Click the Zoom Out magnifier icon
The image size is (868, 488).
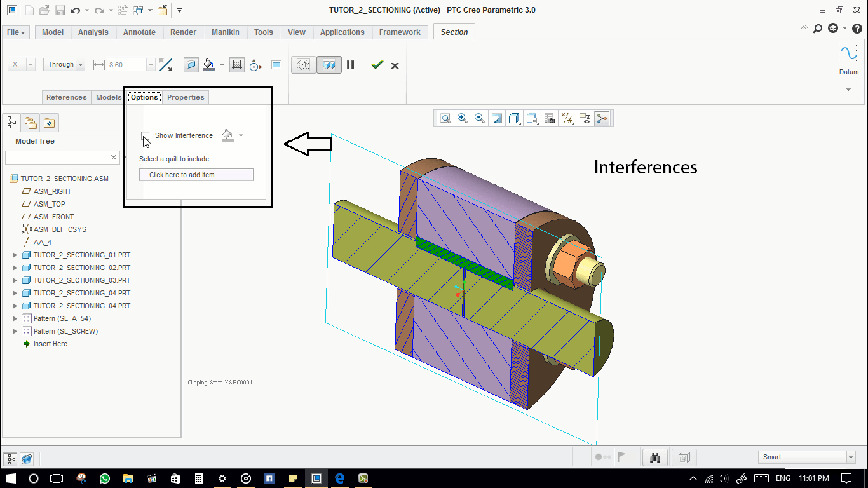pos(480,118)
